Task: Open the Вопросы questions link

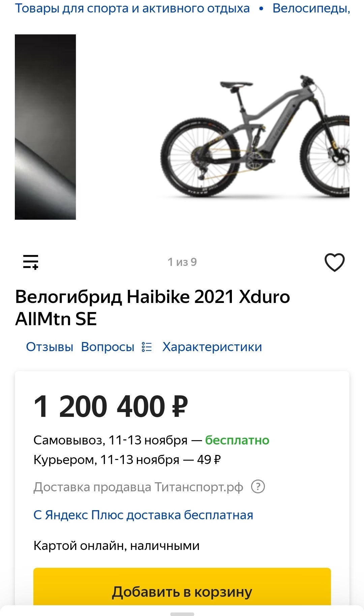Action: point(108,347)
